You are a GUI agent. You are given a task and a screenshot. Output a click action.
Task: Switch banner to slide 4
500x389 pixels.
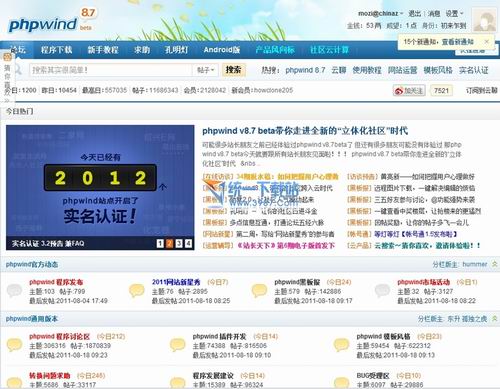[x=188, y=244]
